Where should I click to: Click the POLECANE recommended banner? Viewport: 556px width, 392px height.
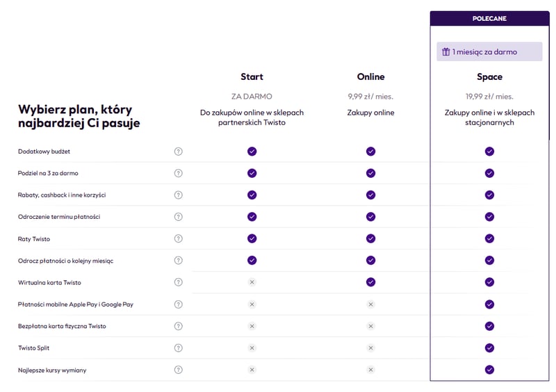(489, 19)
